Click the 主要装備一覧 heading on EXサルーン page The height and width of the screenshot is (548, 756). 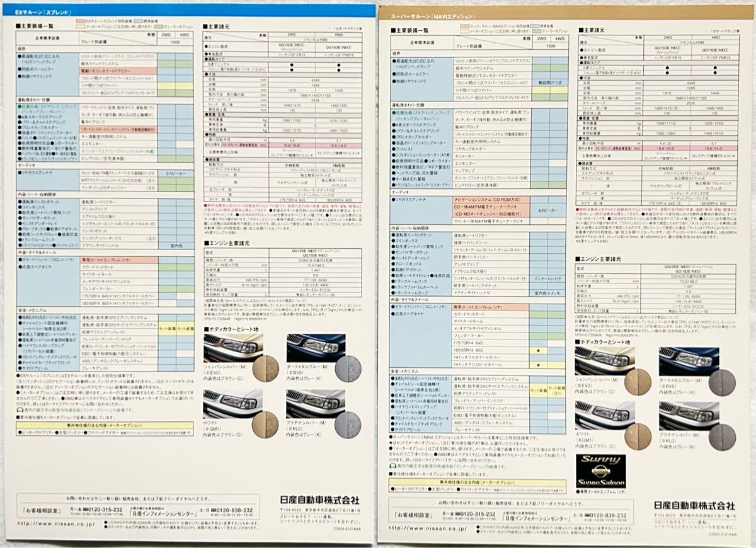[36, 26]
